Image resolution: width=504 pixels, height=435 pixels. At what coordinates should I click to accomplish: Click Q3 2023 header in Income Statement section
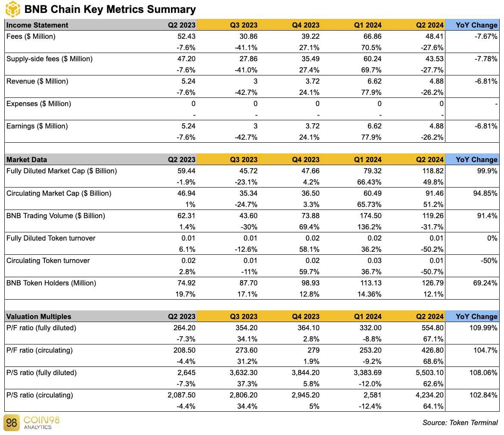click(244, 25)
